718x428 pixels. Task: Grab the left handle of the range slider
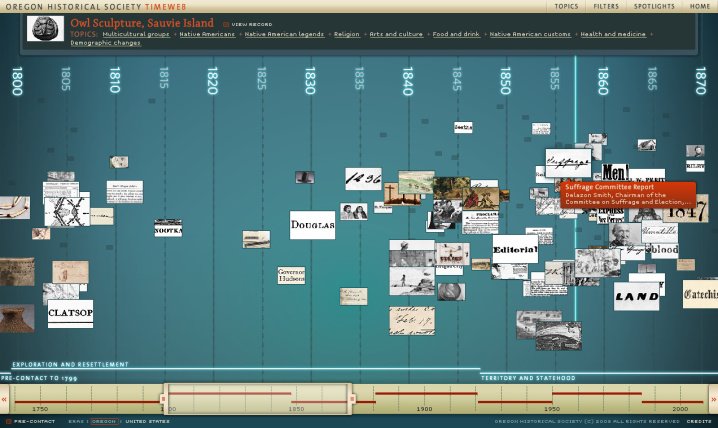pos(163,399)
